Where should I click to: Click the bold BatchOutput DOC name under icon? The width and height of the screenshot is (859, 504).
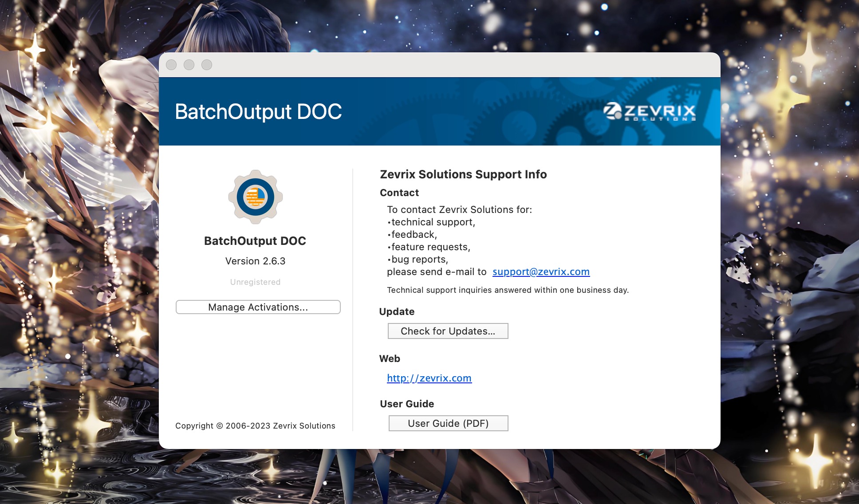255,241
